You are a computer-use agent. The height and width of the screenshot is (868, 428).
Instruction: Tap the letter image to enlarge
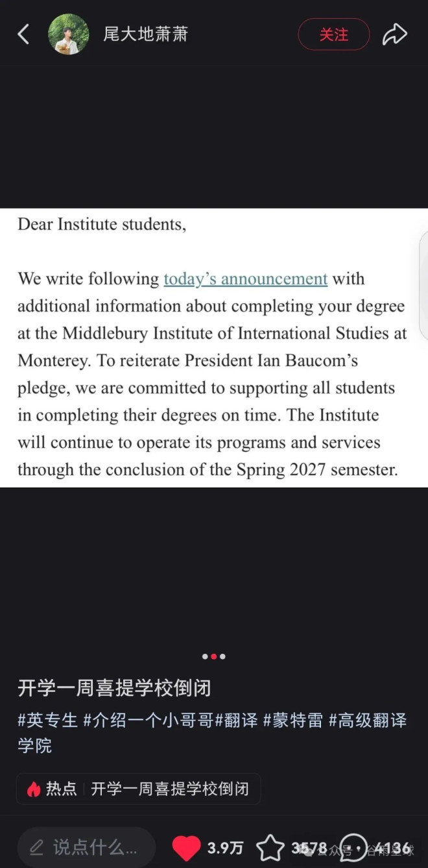214,347
